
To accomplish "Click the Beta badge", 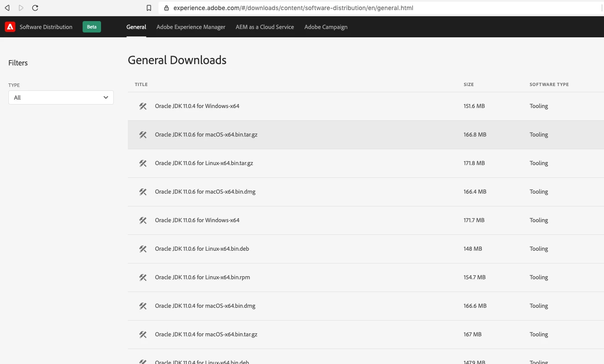I will pyautogui.click(x=92, y=27).
